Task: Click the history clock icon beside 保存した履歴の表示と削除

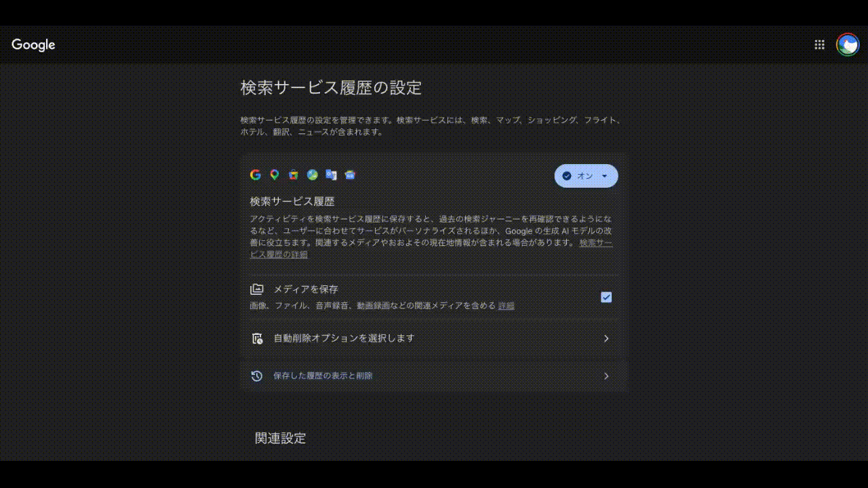Action: coord(257,375)
